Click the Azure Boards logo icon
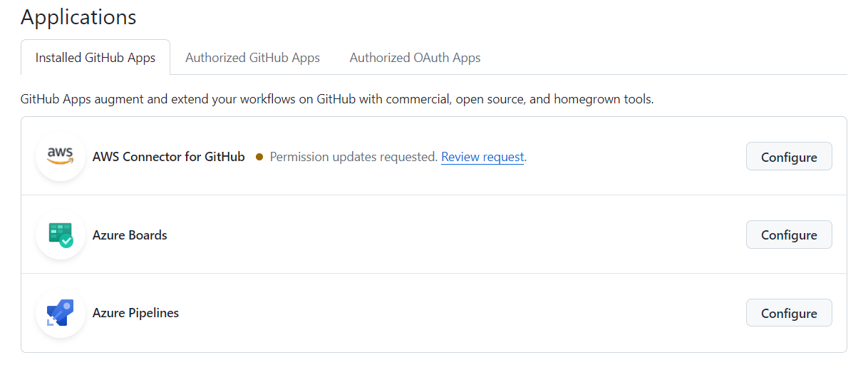This screenshot has height=365, width=868. 61,235
